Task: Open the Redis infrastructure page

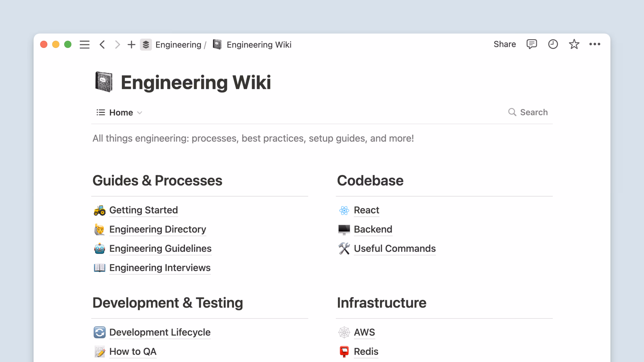Action: coord(366,351)
